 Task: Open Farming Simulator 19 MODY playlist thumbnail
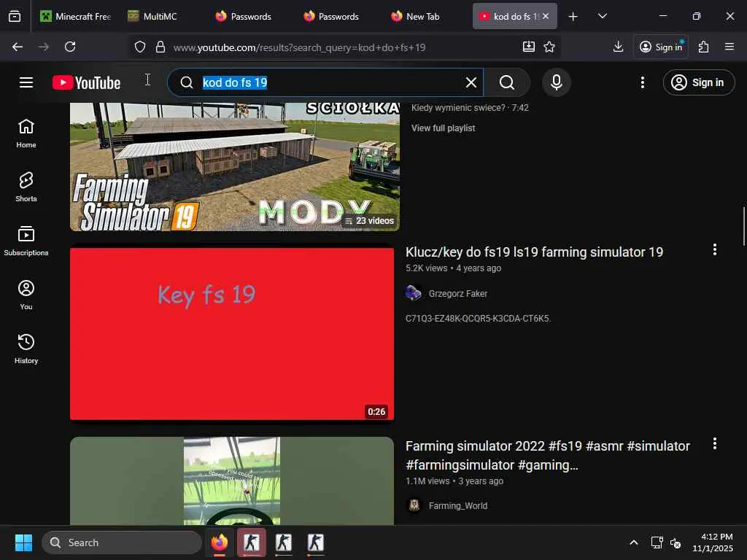pos(235,167)
